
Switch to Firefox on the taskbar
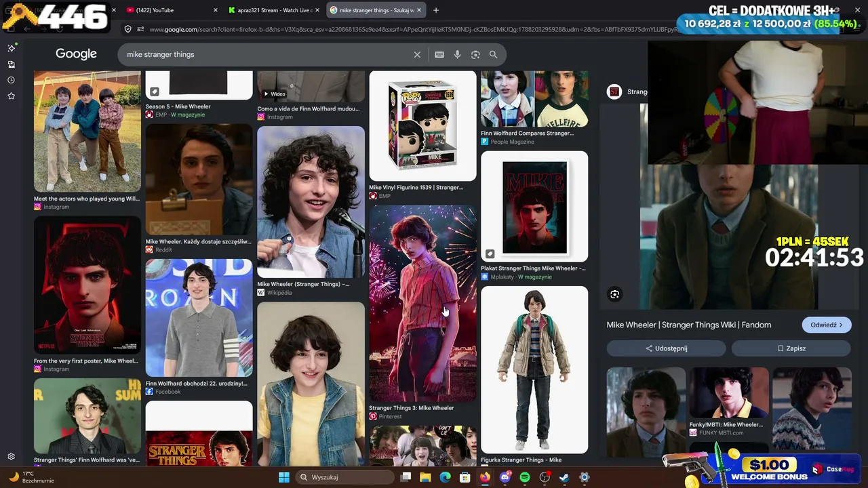coord(485,477)
